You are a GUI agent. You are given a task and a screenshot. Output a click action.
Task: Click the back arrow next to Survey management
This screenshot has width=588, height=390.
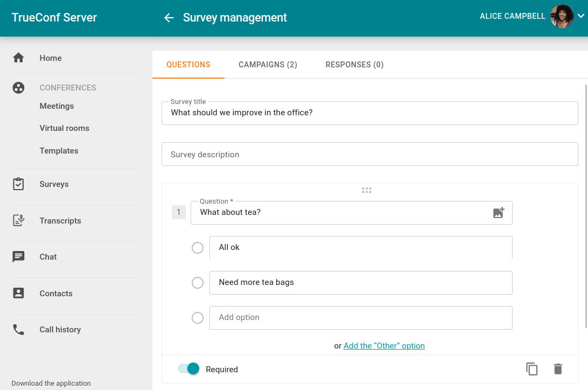(x=169, y=17)
